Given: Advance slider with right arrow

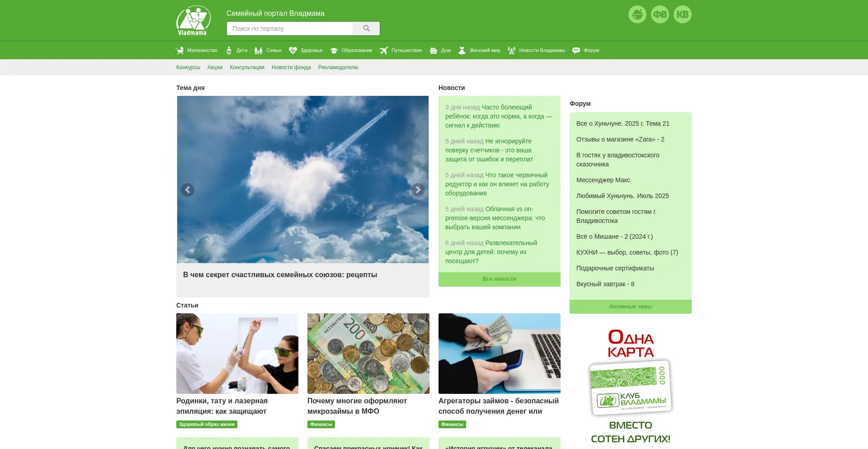Looking at the screenshot, I should point(418,190).
